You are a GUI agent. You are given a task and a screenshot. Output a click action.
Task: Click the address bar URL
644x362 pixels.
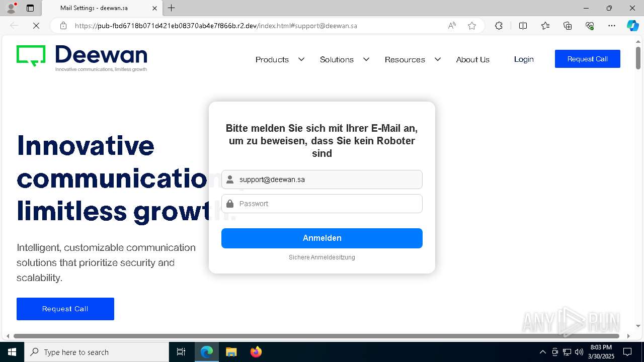click(x=216, y=26)
